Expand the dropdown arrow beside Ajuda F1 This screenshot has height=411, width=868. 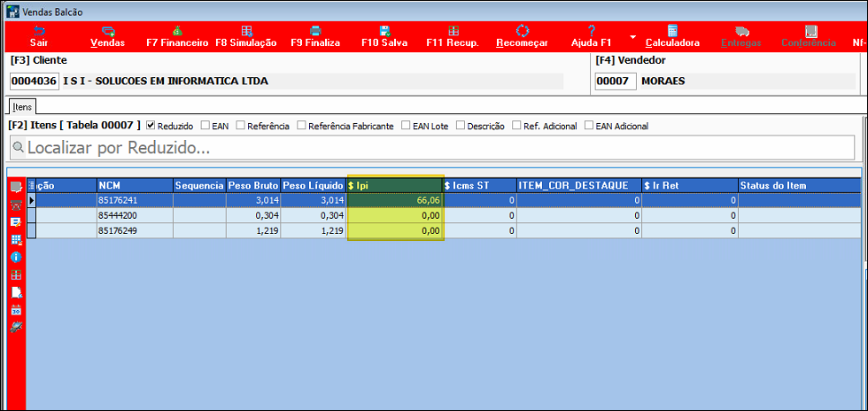[632, 37]
